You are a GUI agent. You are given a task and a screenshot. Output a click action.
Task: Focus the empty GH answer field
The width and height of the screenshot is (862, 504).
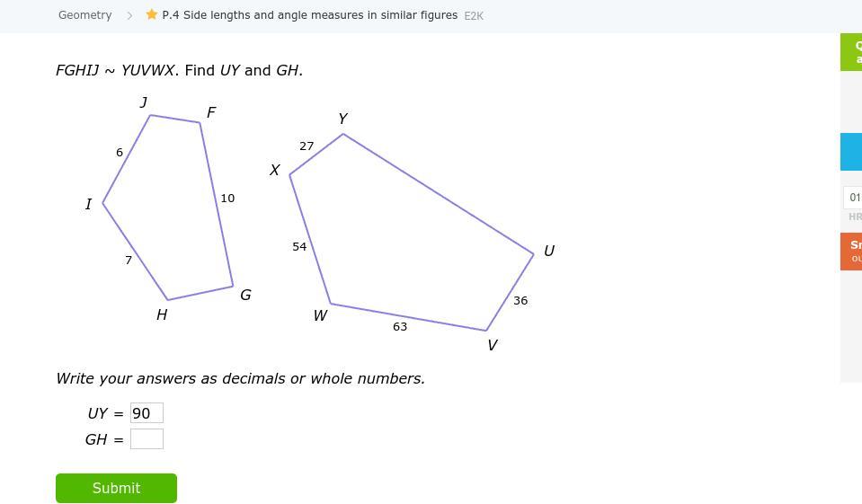[x=147, y=439]
